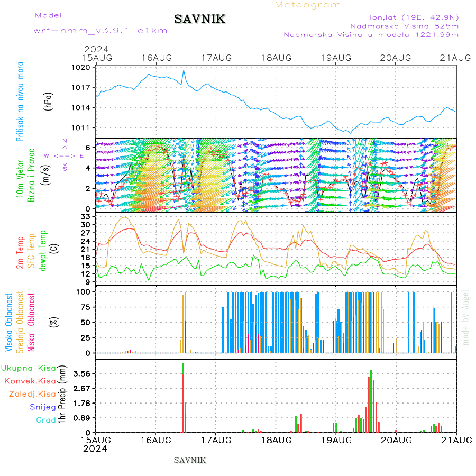
Task: Select the 'wrf-nmm_v3.9.1 e1km' model name
Action: (x=100, y=31)
